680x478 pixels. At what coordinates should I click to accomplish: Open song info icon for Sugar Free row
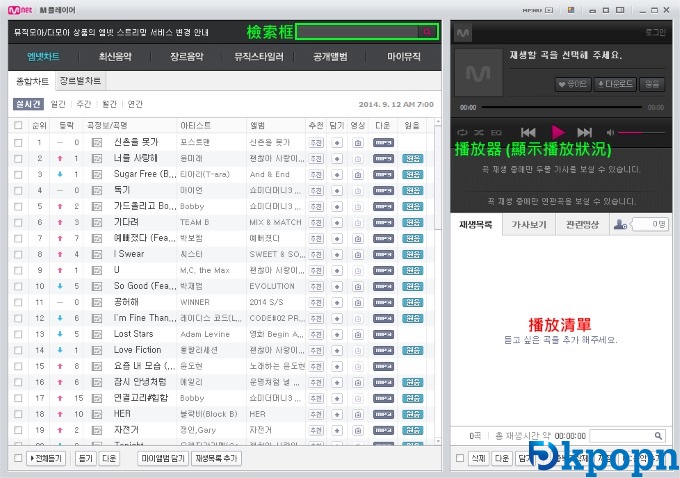point(97,174)
